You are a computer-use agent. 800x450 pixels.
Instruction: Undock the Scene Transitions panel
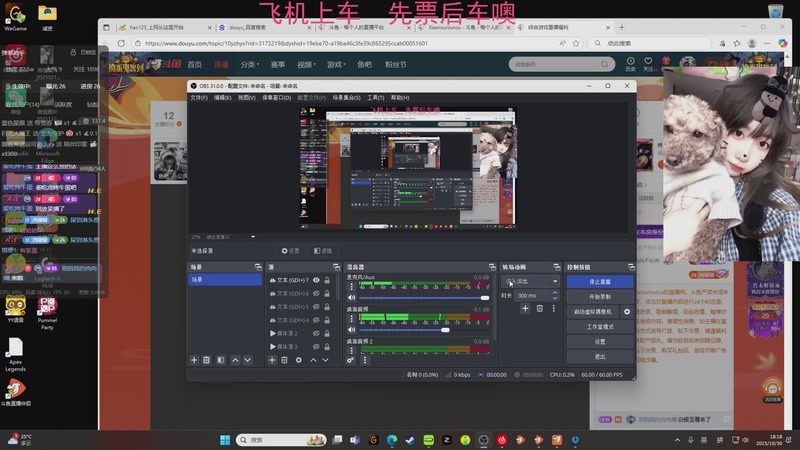coord(557,267)
